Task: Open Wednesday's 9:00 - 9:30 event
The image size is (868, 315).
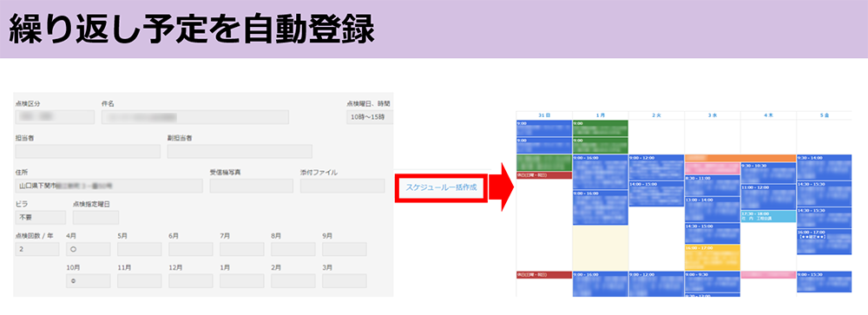Action: click(713, 281)
